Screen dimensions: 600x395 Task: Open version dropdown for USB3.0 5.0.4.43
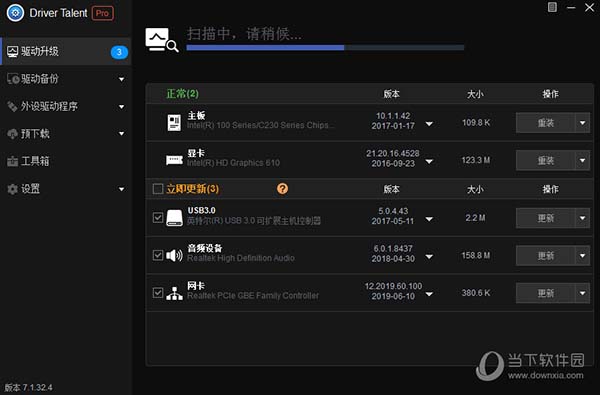(x=429, y=219)
